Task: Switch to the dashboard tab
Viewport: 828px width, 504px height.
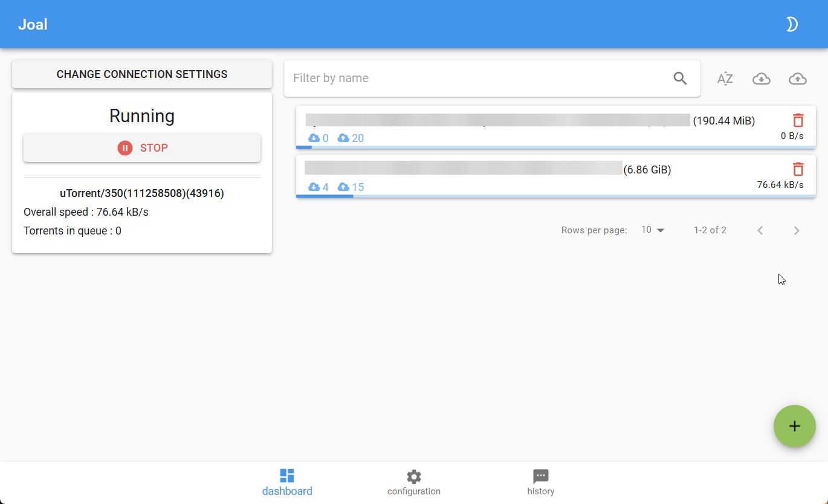Action: coord(287,482)
